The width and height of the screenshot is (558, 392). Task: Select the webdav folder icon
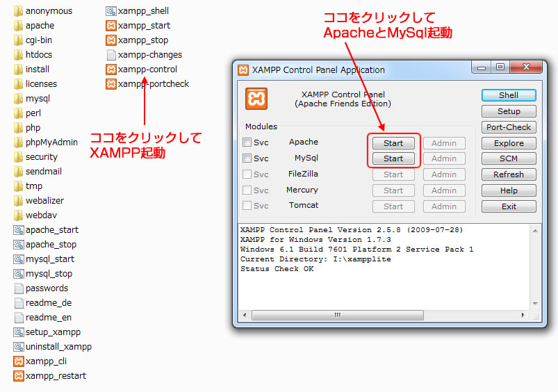[19, 215]
